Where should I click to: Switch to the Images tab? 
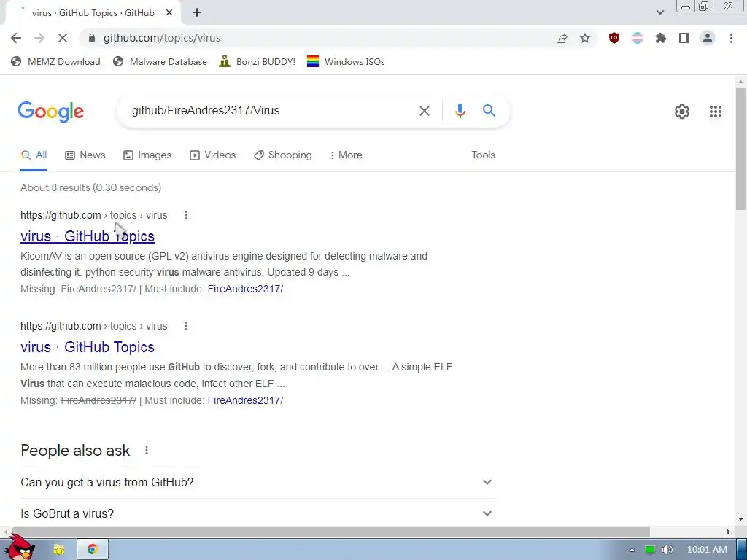[x=147, y=155]
